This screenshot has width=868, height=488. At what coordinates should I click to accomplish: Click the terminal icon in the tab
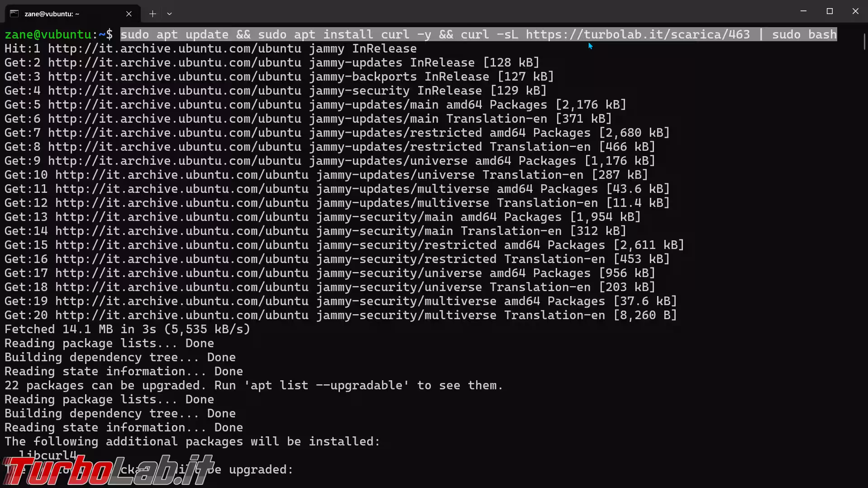[x=14, y=14]
